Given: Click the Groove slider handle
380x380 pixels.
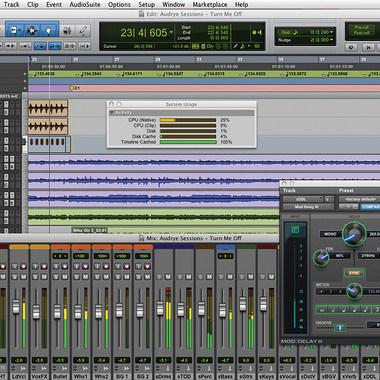Looking at the screenshot, I should (x=340, y=328).
